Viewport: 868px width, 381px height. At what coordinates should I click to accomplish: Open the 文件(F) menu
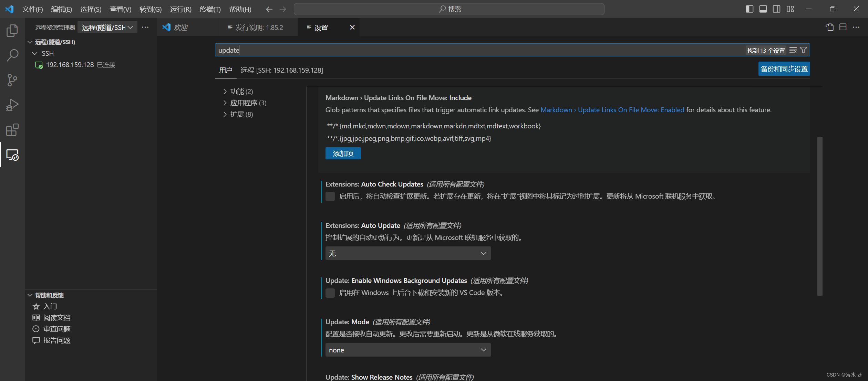32,9
